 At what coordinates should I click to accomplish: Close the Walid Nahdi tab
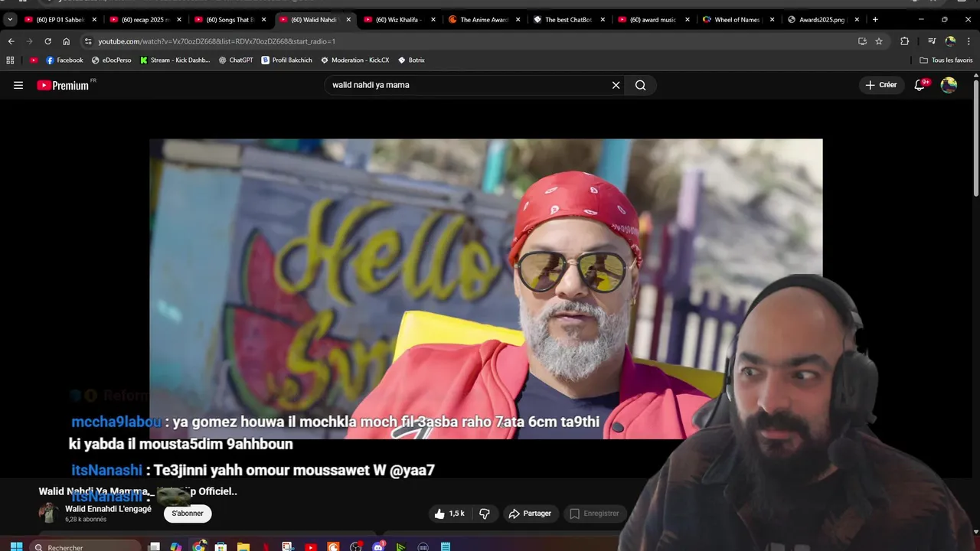click(x=348, y=19)
